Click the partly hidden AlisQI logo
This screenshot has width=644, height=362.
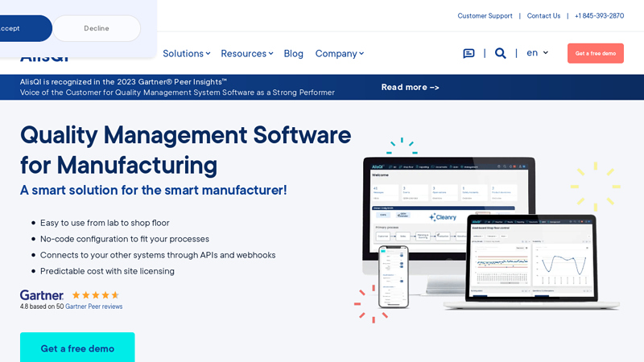click(44, 60)
